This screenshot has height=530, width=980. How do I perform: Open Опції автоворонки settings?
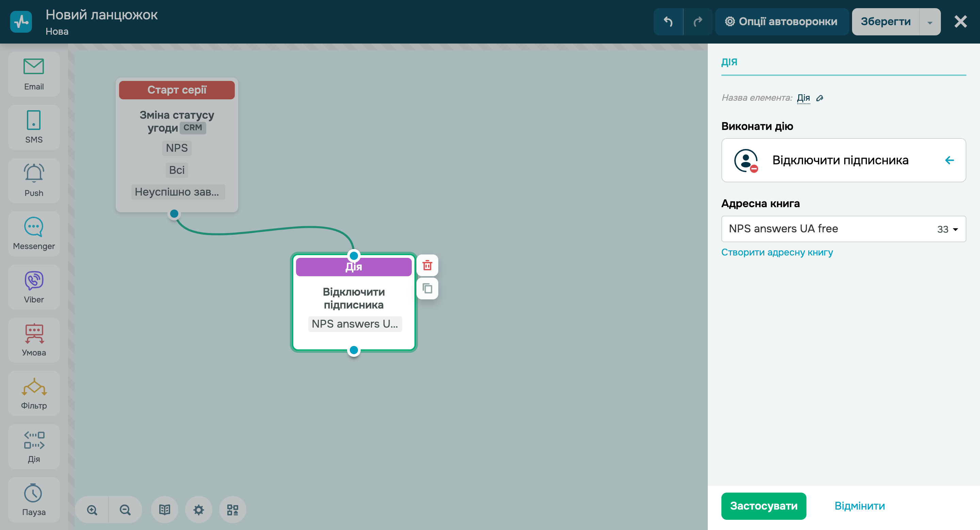coord(781,22)
